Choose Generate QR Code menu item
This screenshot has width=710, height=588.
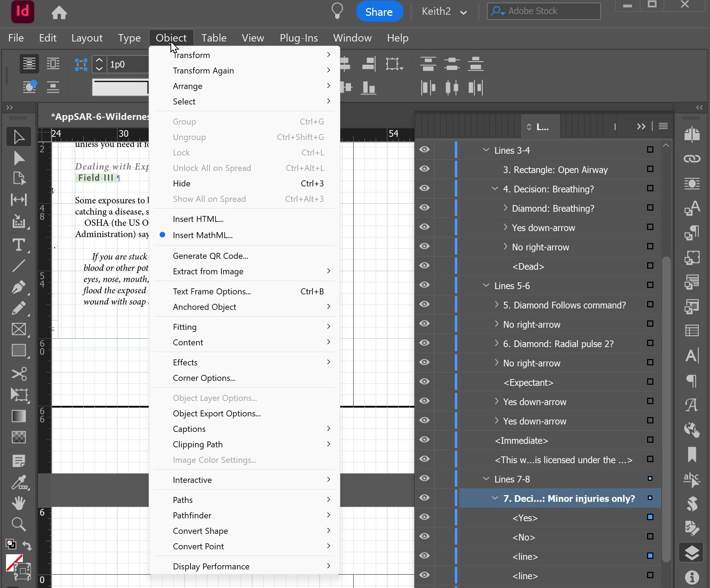(x=211, y=256)
